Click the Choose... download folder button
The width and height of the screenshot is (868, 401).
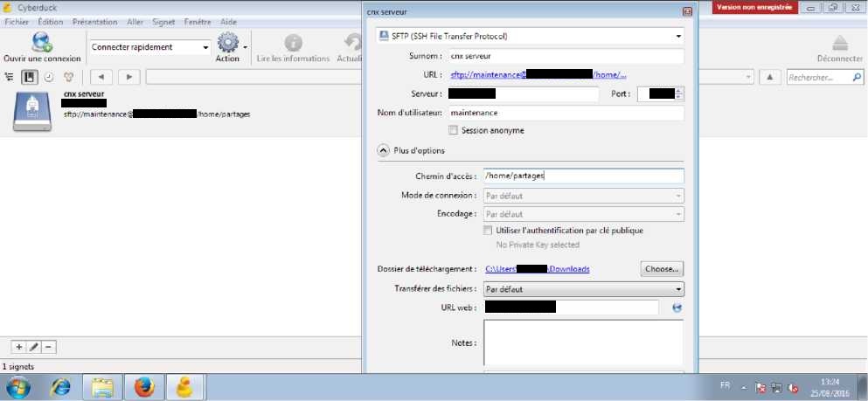(662, 269)
